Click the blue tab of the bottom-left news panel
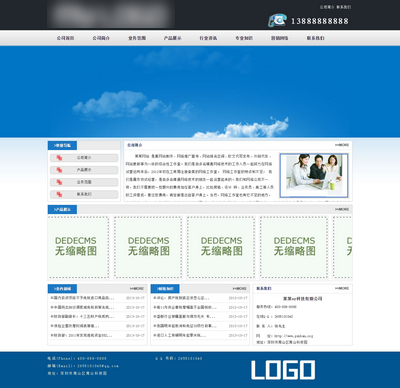 point(62,289)
